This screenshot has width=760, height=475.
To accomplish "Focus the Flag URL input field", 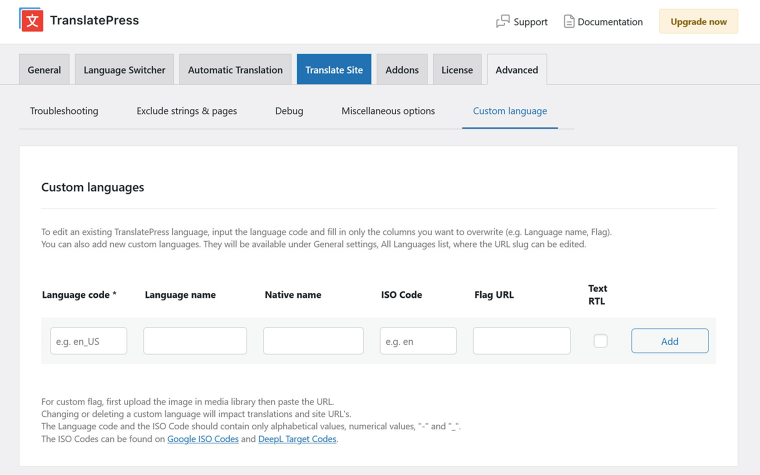I will [x=522, y=341].
